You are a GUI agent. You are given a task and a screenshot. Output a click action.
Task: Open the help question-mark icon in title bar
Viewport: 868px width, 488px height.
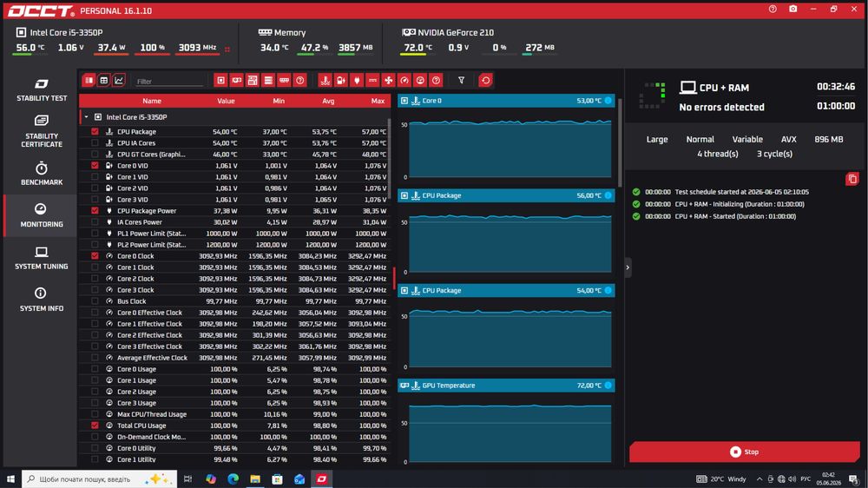click(x=773, y=9)
